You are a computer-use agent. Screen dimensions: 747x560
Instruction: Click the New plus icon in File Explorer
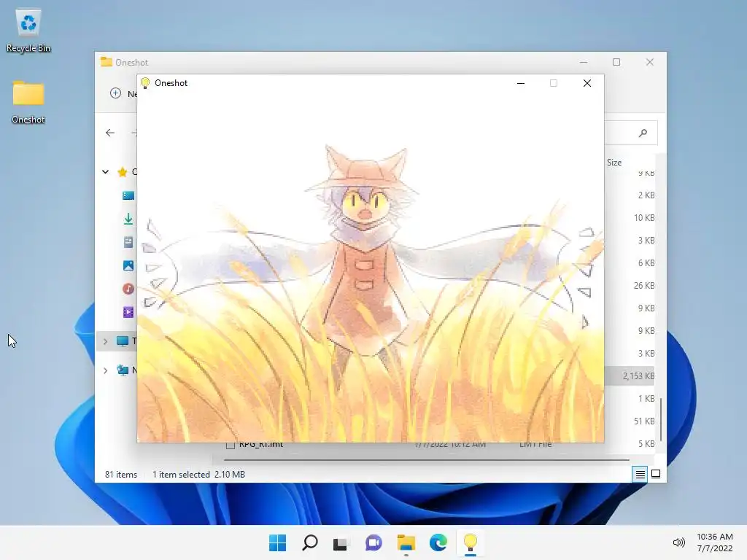[x=115, y=93]
